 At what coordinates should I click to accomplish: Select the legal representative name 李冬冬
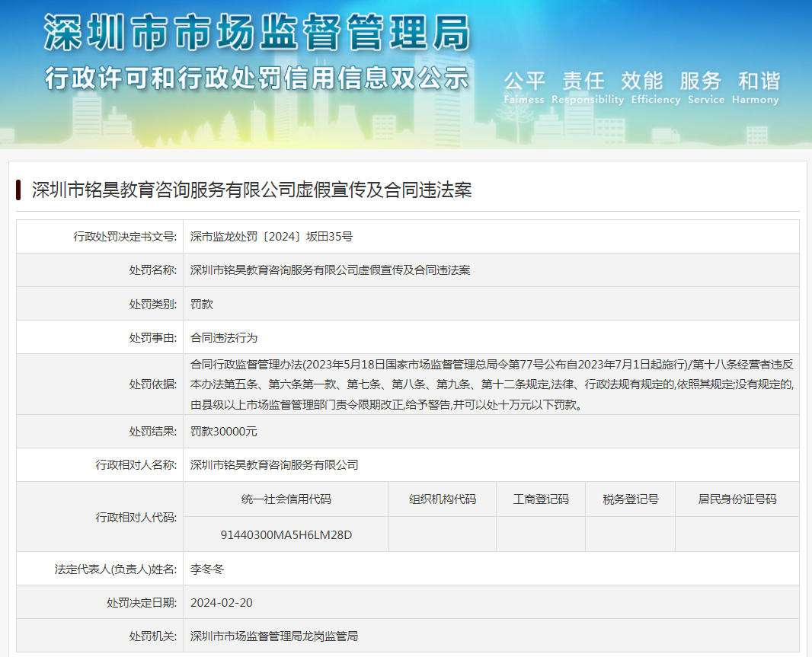(x=207, y=569)
